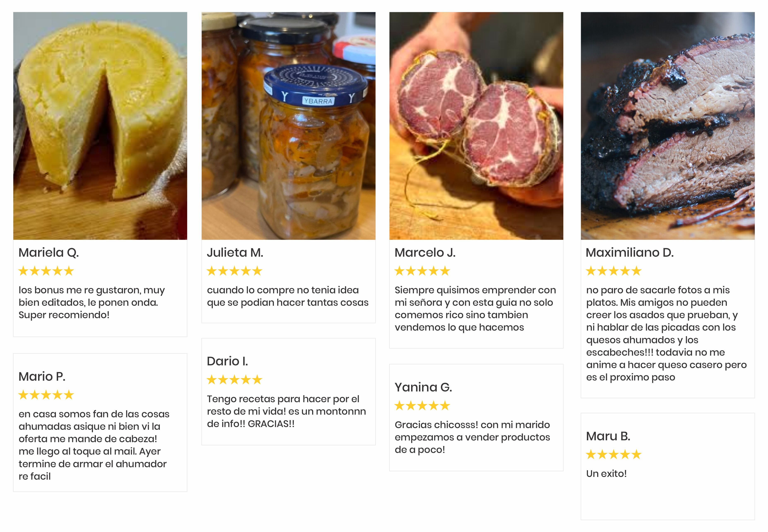
Task: Click Yanina G.'s star rating
Action: 422,406
